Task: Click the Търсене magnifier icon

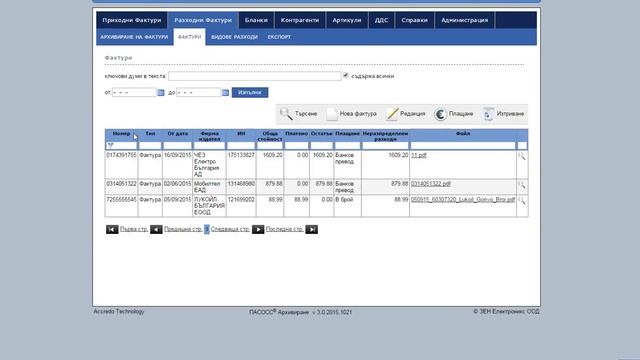Action: click(286, 114)
